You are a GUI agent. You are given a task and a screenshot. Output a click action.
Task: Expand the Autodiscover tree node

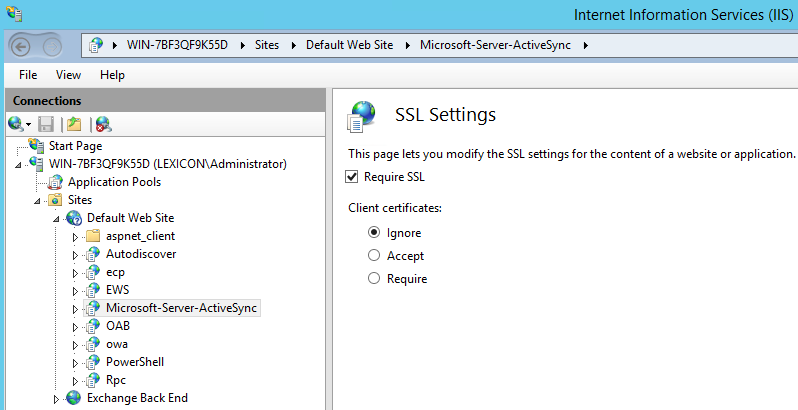75,255
